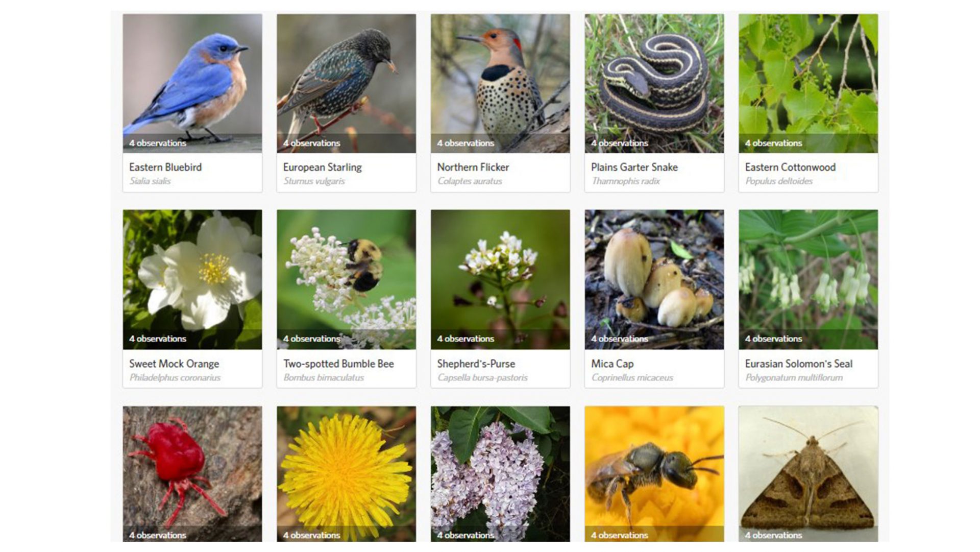The width and height of the screenshot is (980, 552).
Task: Open the Sweet Mock Orange flower photo
Action: pos(192,280)
